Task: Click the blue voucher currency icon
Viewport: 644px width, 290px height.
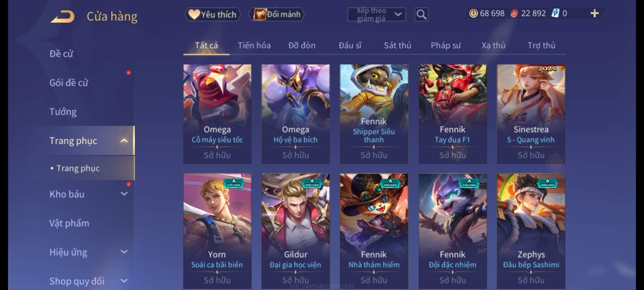Action: coord(555,13)
